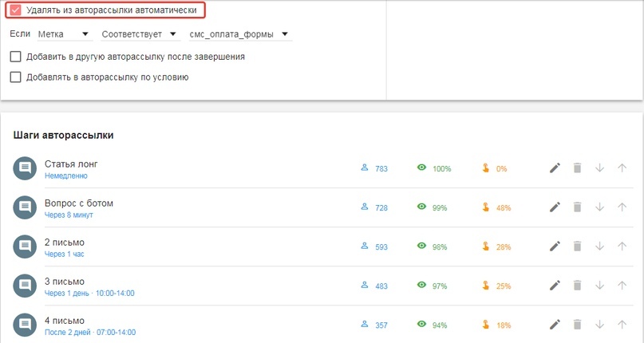This screenshot has width=644, height=343.
Task: Open the Метка condition dropdown
Action: [64, 34]
